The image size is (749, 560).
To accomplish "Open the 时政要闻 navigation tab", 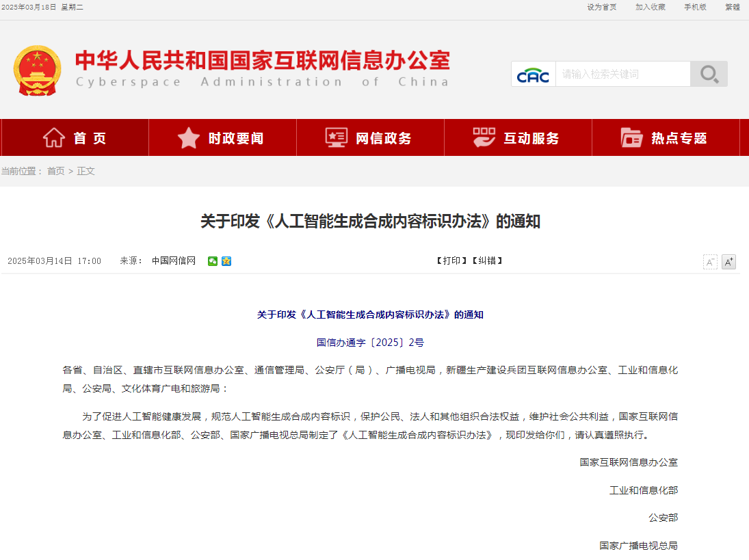I will (x=222, y=137).
